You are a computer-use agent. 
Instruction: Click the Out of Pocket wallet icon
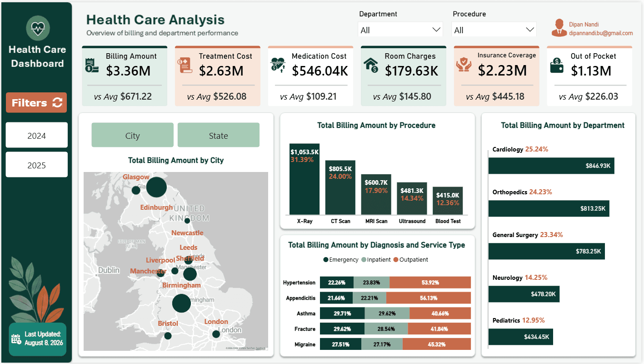(557, 65)
